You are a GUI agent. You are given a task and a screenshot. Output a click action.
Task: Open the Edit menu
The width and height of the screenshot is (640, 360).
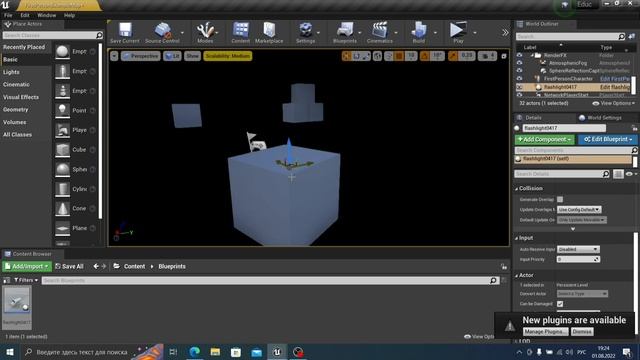25,15
